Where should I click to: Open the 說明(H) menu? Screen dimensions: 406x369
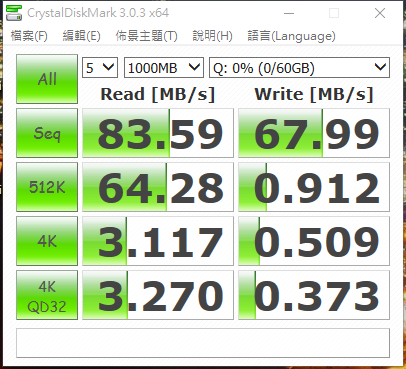[212, 36]
